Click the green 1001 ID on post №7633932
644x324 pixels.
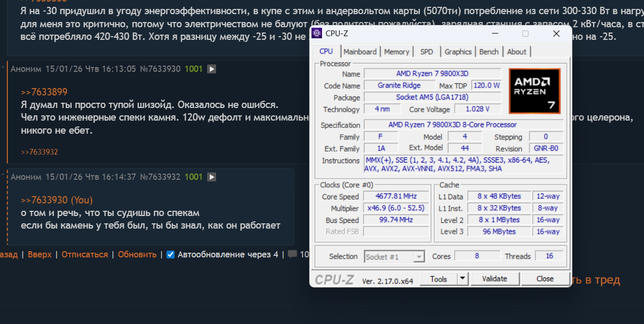click(x=194, y=177)
